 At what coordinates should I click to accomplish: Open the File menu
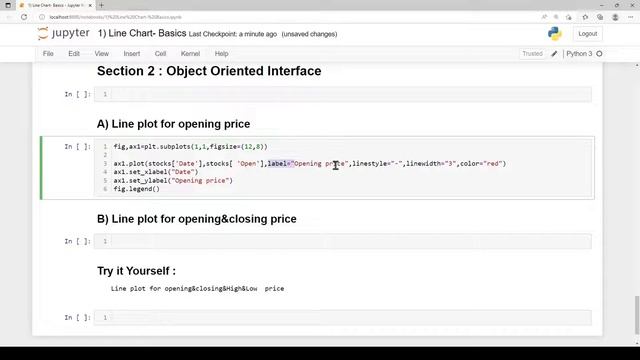[x=48, y=54]
